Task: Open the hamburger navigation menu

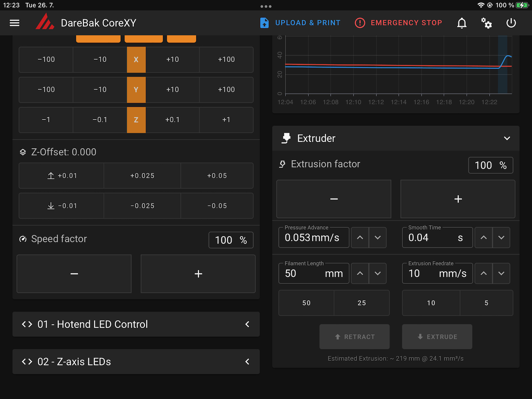Action: (x=14, y=23)
